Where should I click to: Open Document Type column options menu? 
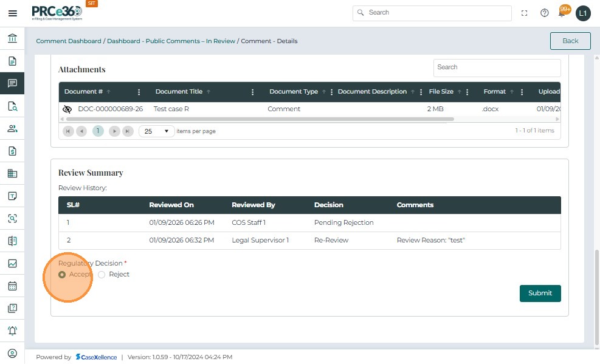tap(331, 92)
